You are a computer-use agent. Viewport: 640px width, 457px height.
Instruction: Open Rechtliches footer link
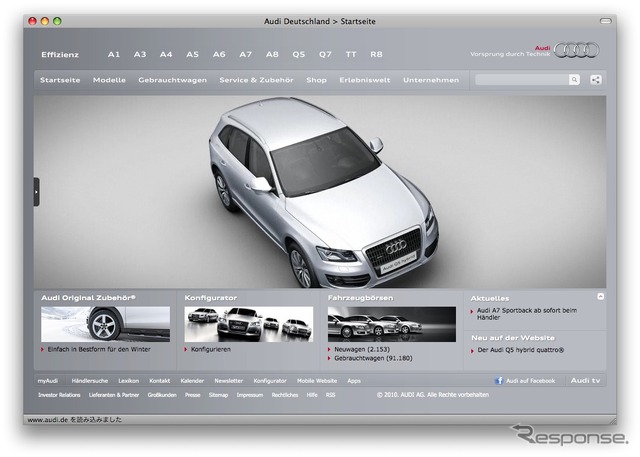pos(285,395)
